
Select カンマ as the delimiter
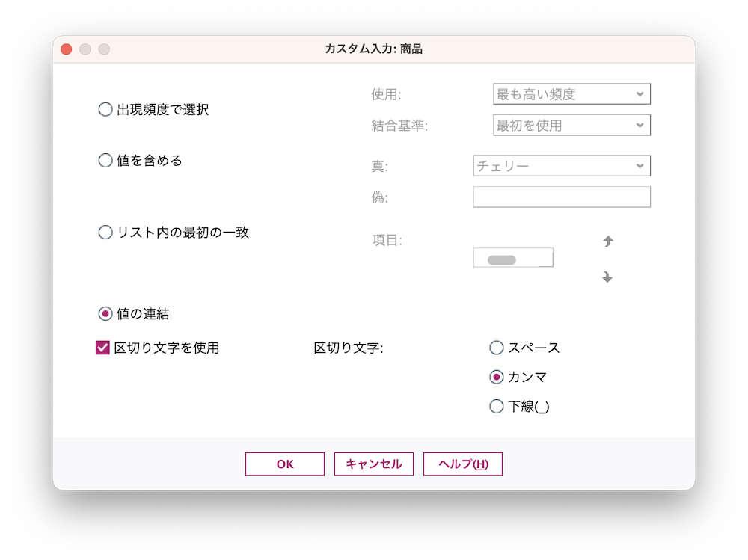(x=496, y=377)
